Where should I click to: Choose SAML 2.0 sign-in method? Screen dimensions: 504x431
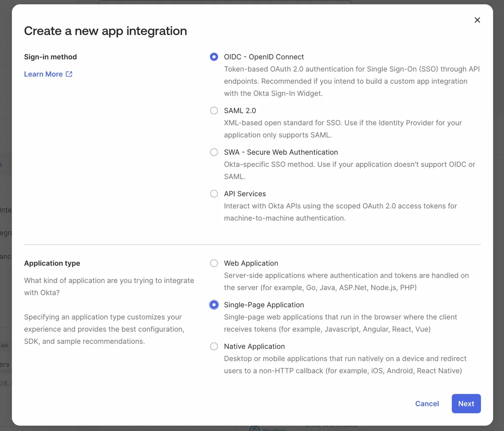tap(214, 111)
